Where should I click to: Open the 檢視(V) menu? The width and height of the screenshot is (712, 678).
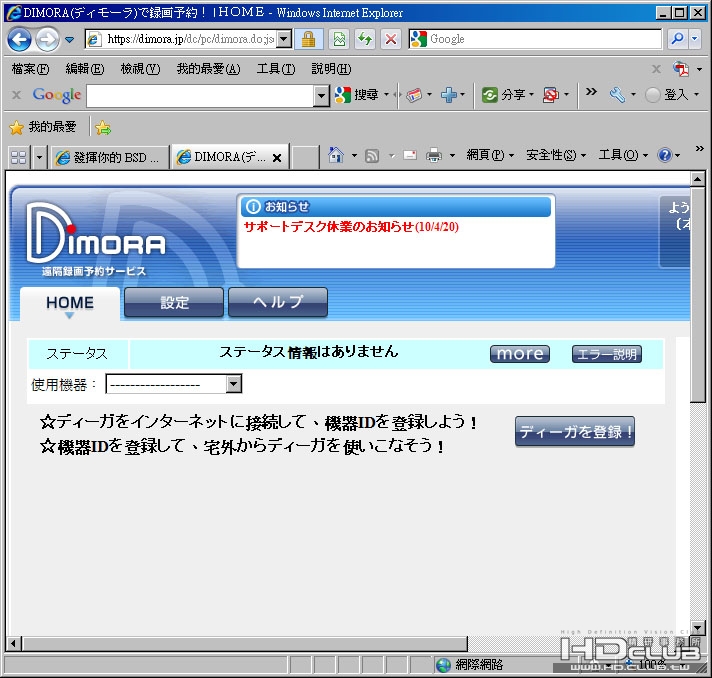140,69
